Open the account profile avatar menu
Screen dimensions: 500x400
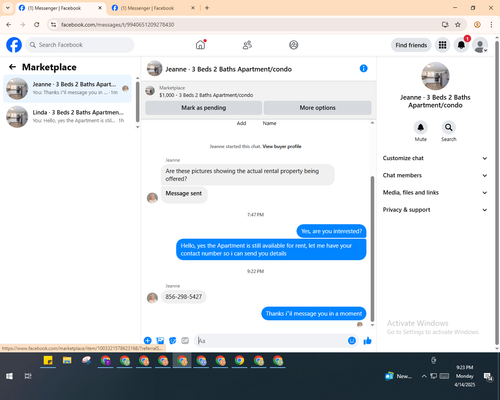[x=480, y=45]
